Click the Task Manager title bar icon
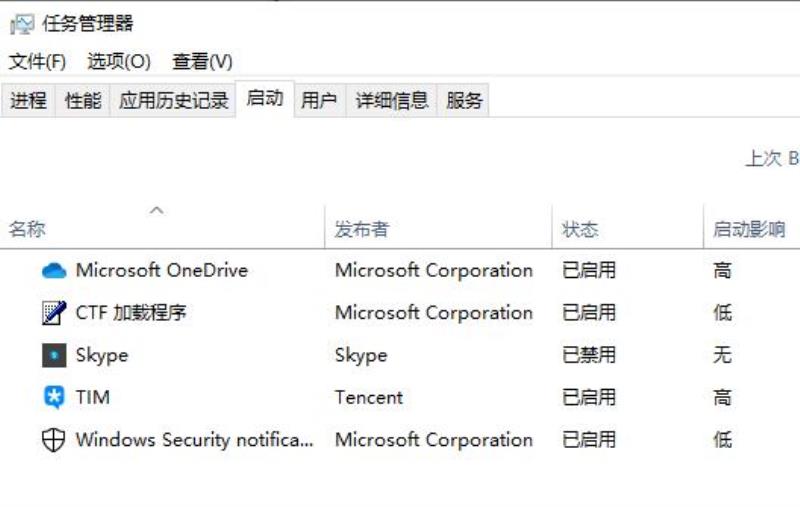The height and width of the screenshot is (507, 800). click(22, 24)
